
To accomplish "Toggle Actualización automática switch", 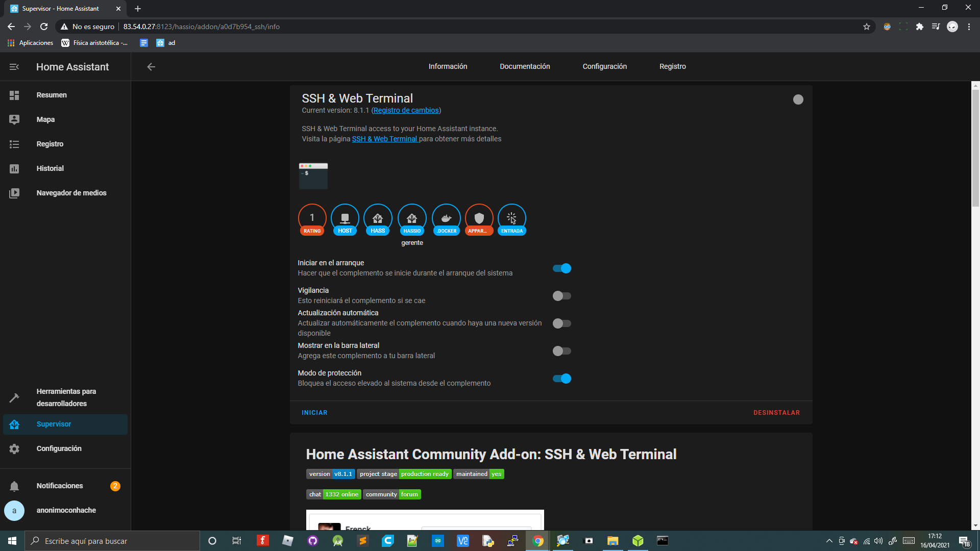I will coord(562,323).
